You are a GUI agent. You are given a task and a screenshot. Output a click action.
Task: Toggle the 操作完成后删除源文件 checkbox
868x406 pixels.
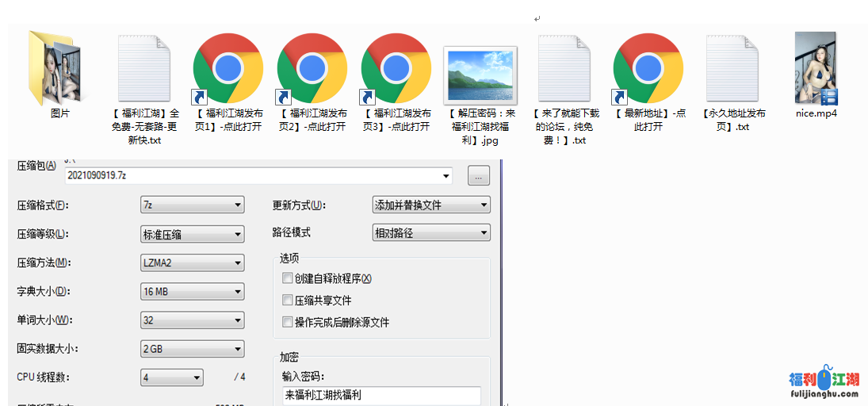pos(288,323)
